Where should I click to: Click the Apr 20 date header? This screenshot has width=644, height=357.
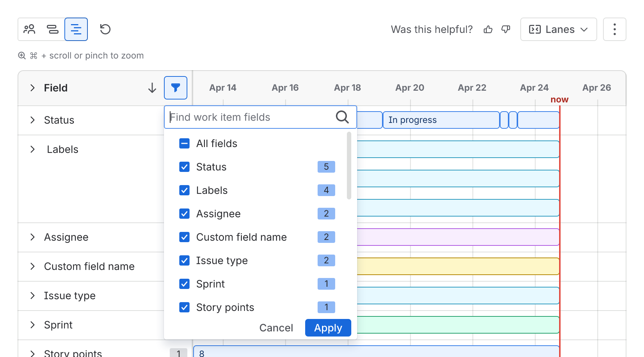tap(410, 88)
